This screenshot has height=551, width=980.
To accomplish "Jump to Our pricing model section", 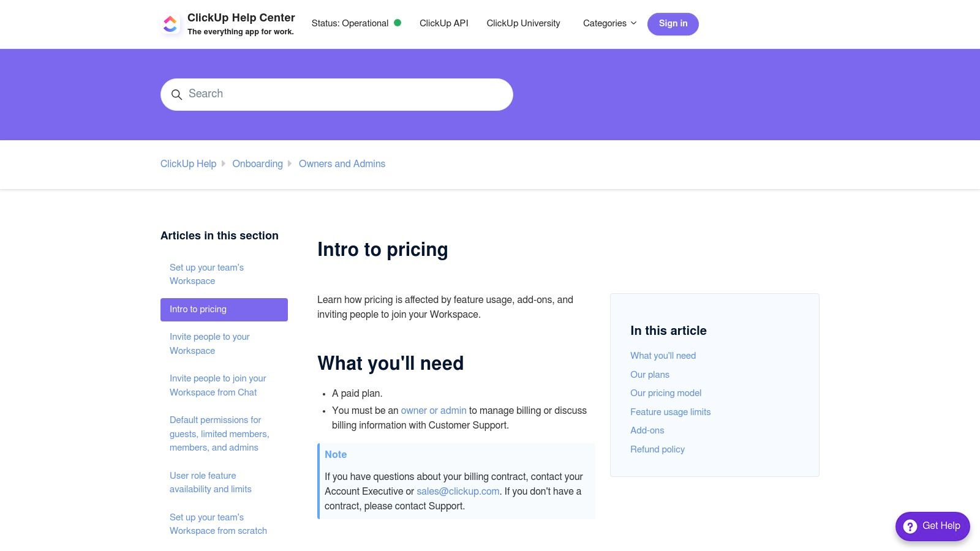I will 666,393.
